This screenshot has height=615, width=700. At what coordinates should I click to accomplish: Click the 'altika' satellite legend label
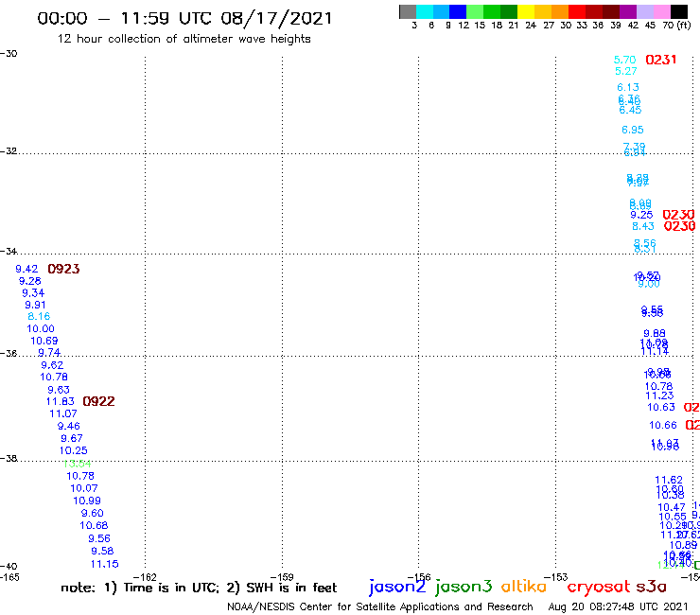point(523,587)
